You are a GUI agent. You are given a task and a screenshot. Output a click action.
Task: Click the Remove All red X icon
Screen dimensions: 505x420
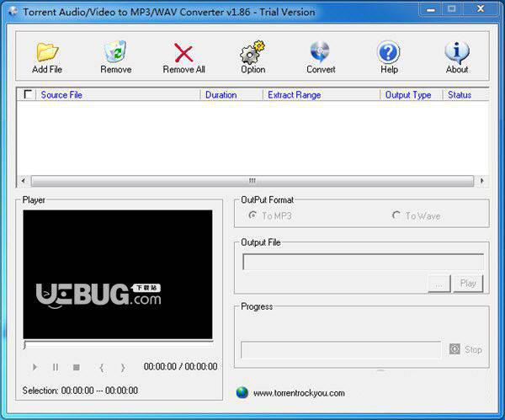pyautogui.click(x=183, y=52)
